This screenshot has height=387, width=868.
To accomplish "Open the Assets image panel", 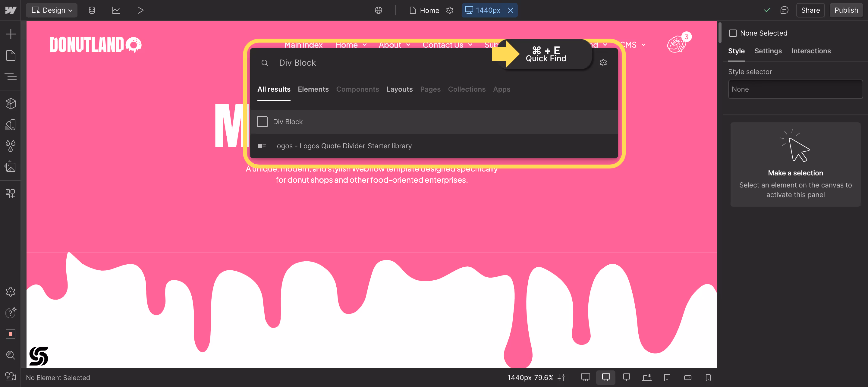I will [x=11, y=167].
